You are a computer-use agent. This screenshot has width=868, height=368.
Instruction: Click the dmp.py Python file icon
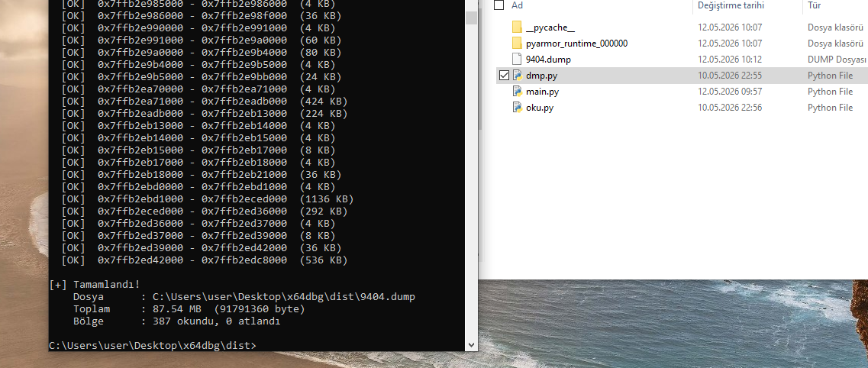(517, 76)
